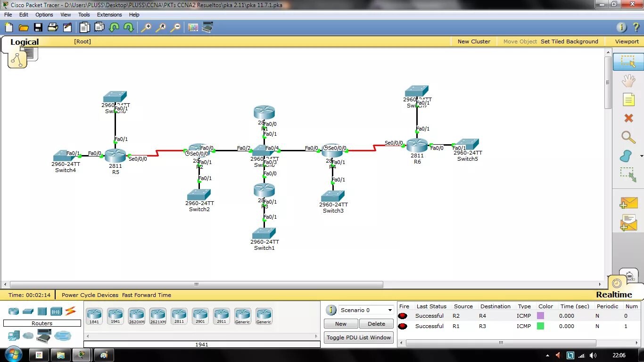Image resolution: width=644 pixels, height=362 pixels.
Task: Click the workspace horizontal scrollbar
Action: pos(197,285)
